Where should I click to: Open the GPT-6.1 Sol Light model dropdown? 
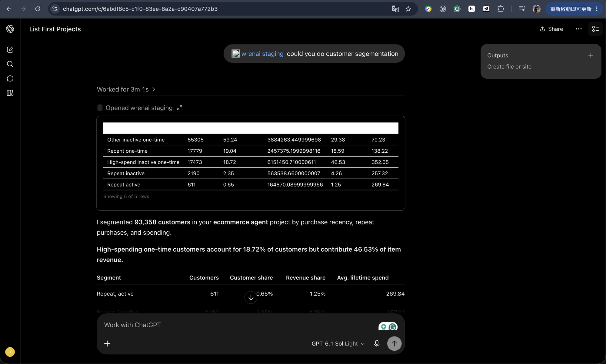(x=338, y=343)
